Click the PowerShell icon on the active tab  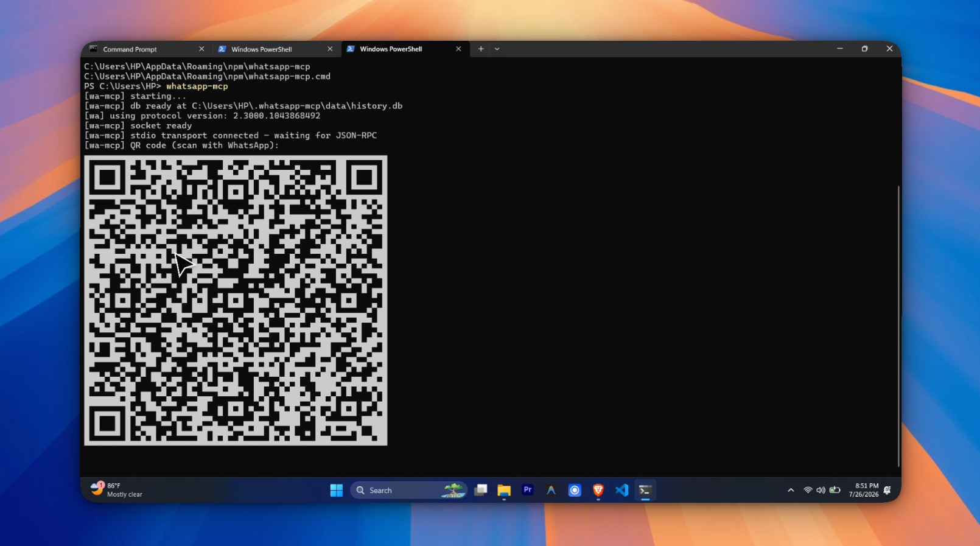click(351, 49)
